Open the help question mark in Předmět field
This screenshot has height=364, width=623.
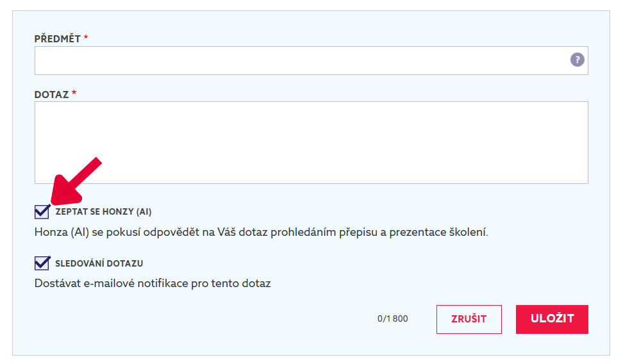[577, 60]
